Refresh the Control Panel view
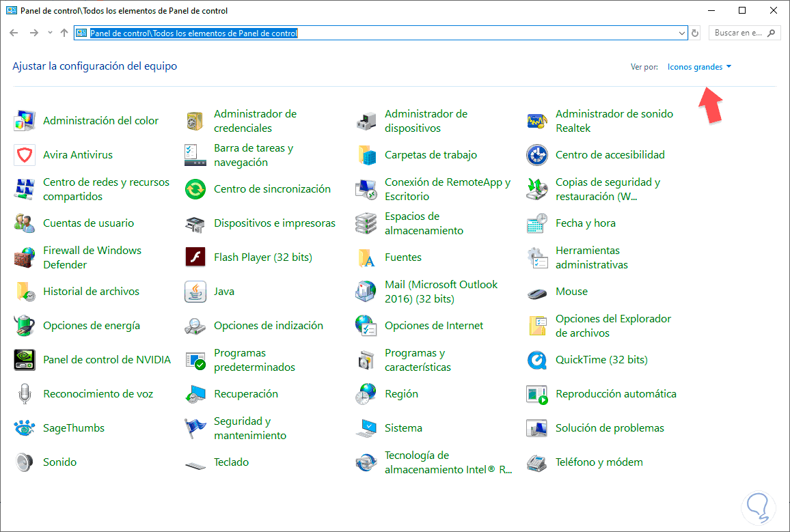Image resolution: width=790 pixels, height=532 pixels. pyautogui.click(x=696, y=33)
